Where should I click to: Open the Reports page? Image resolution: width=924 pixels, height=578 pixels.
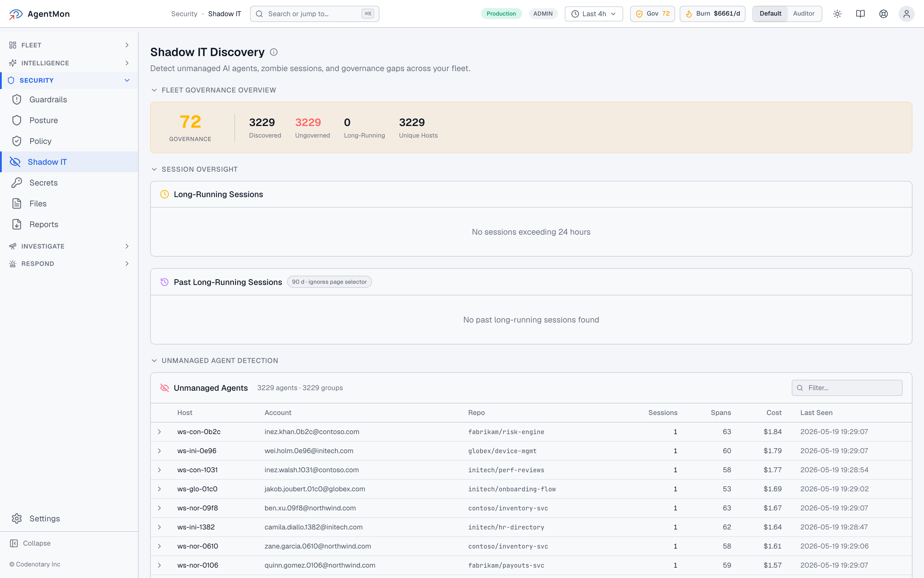69,224
